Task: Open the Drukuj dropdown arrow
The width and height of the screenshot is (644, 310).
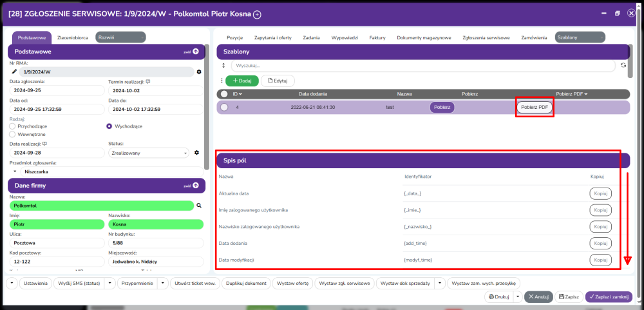Action: tap(516, 296)
